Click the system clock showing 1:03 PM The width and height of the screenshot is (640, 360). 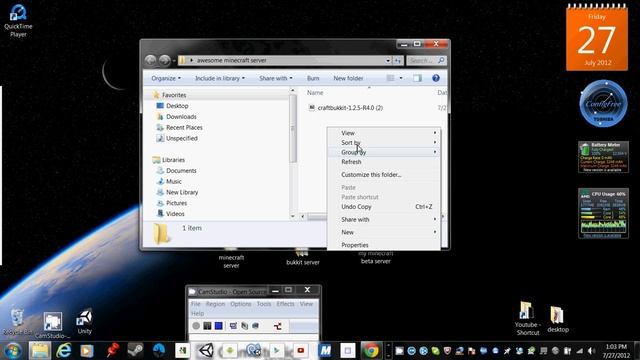coord(617,351)
